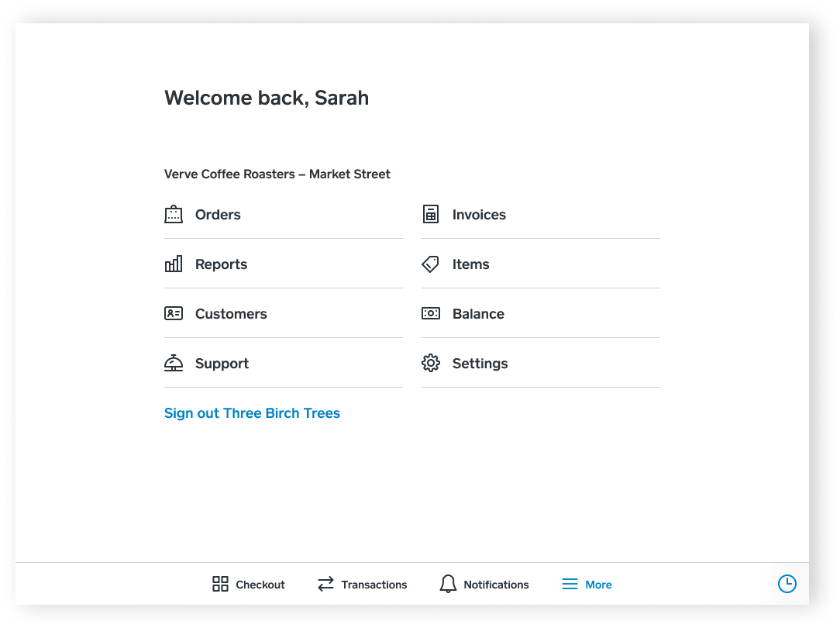
Task: Click the More hamburger menu icon
Action: [x=570, y=584]
